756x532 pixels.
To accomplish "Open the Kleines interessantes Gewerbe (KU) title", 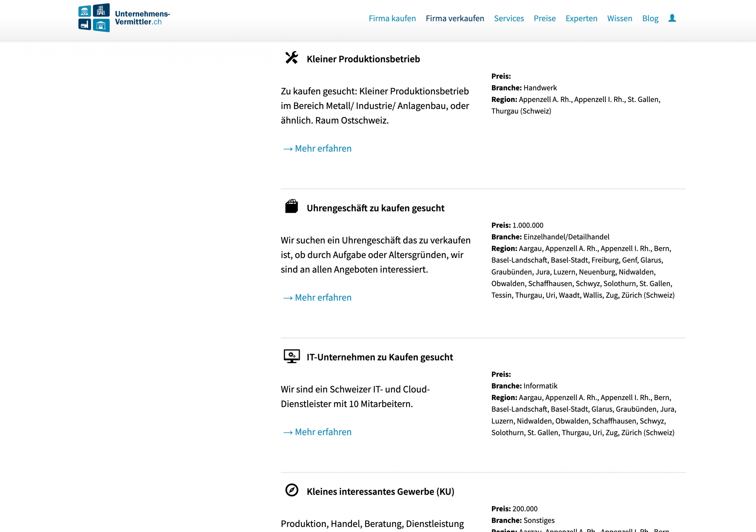I will coord(380,492).
